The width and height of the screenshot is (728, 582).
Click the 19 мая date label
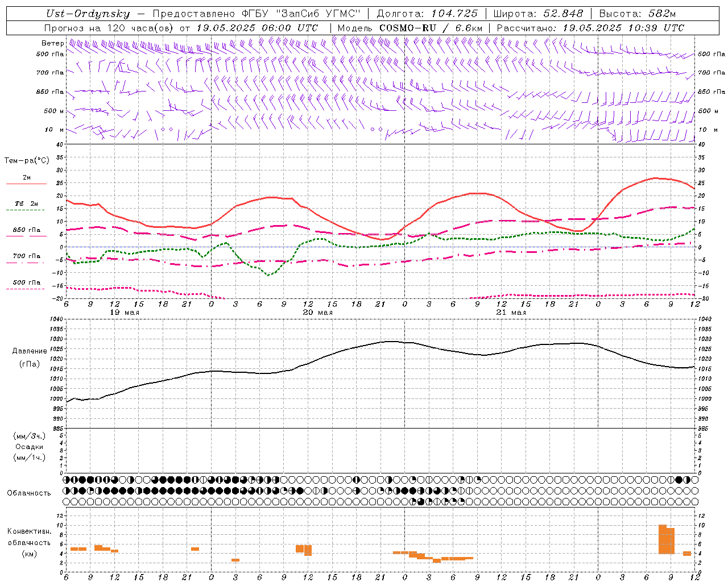(x=125, y=313)
